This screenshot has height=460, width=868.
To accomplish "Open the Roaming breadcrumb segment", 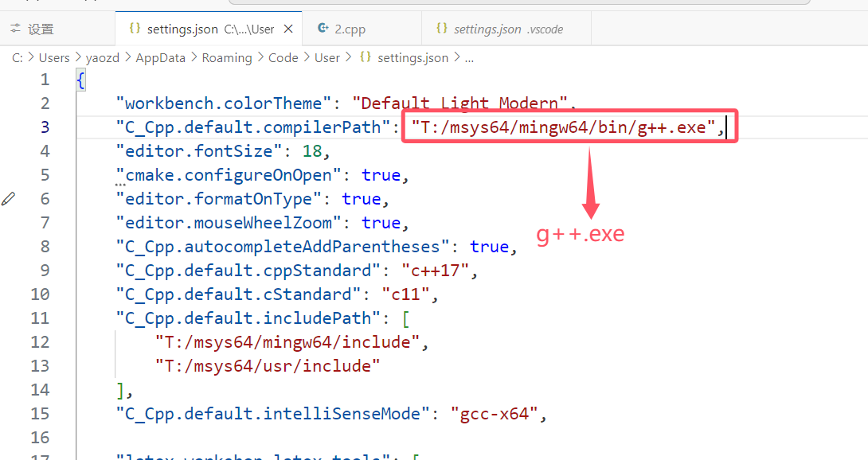I will click(x=226, y=57).
